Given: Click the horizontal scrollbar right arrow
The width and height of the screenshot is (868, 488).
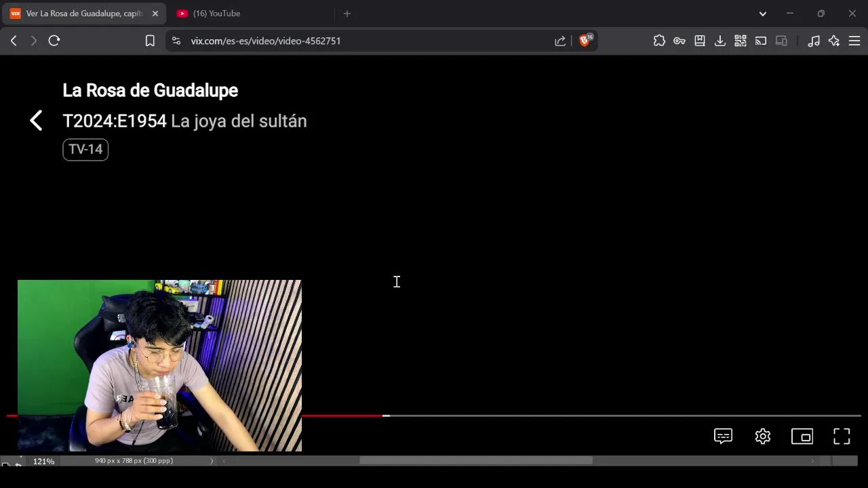Looking at the screenshot, I should click(x=812, y=461).
